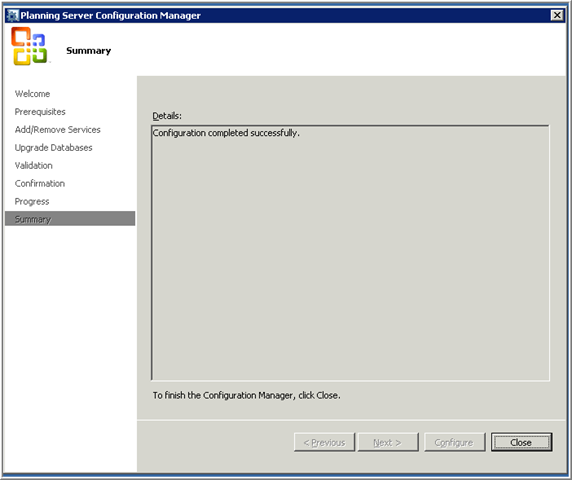
Task: Jump to the Validation step
Action: click(x=34, y=165)
